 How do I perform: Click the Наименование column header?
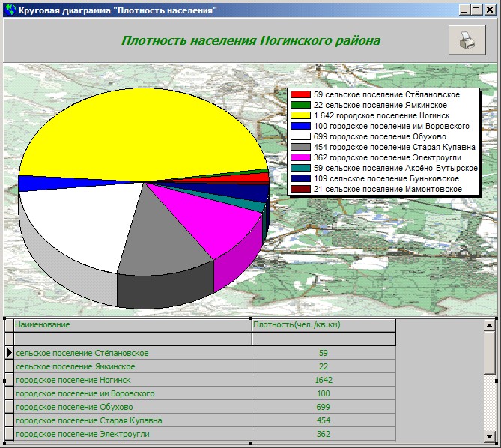[x=132, y=324]
